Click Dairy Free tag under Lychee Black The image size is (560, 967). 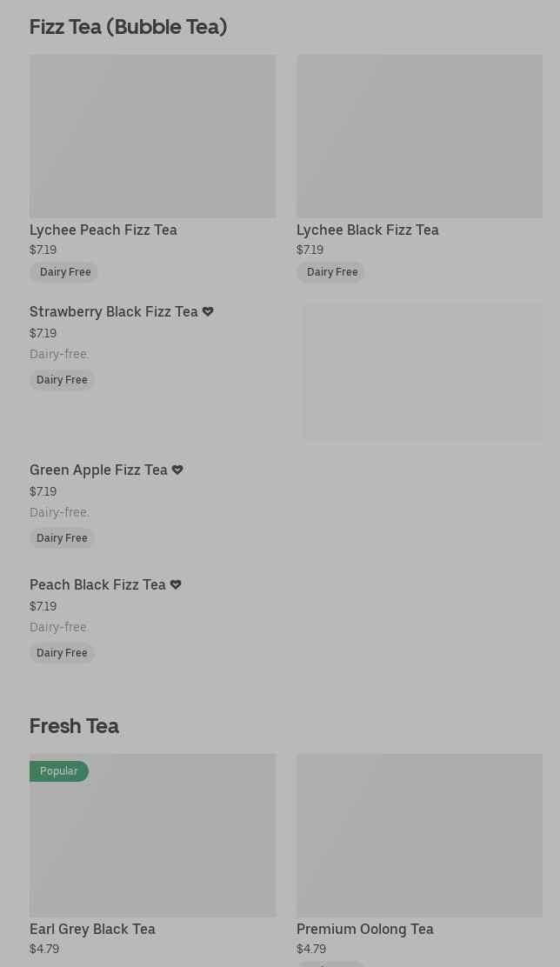point(332,272)
